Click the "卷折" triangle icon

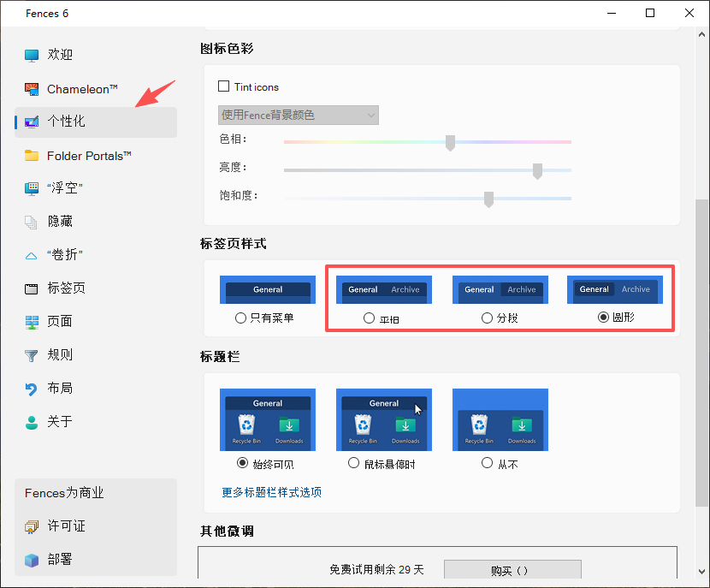(x=32, y=256)
